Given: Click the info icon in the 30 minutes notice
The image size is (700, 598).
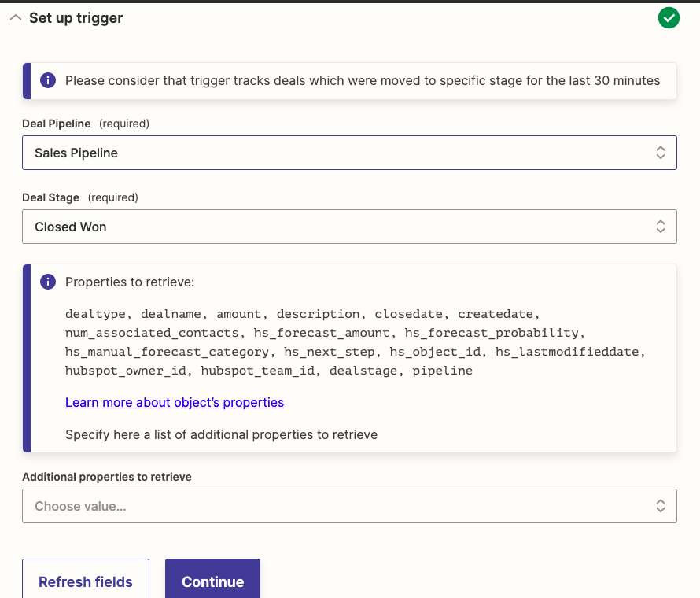Looking at the screenshot, I should 48,80.
